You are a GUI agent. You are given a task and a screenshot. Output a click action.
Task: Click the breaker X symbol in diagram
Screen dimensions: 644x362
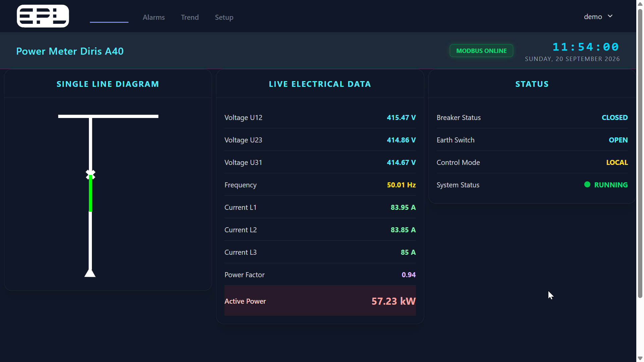[x=90, y=174]
